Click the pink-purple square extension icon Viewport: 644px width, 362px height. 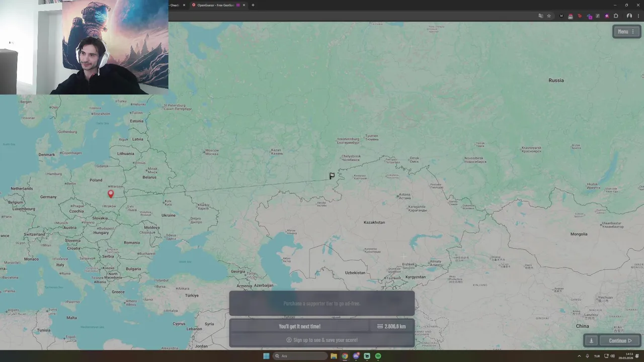coord(607,16)
